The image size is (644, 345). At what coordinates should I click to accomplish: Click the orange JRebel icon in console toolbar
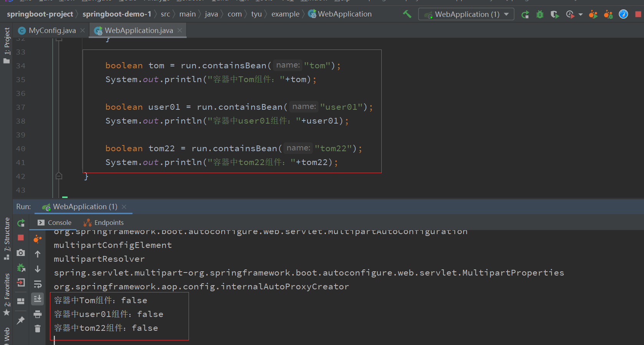tap(38, 239)
